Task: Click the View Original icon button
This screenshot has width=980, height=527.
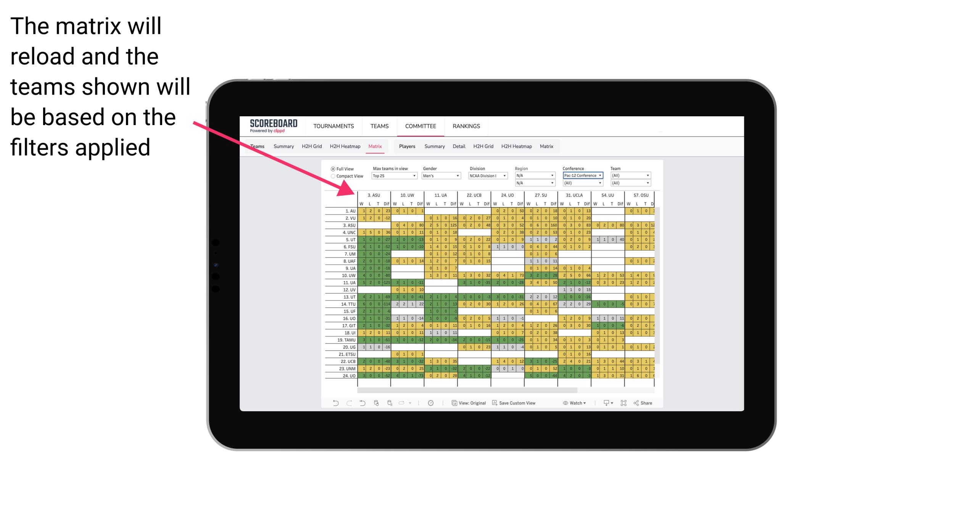Action: point(453,404)
